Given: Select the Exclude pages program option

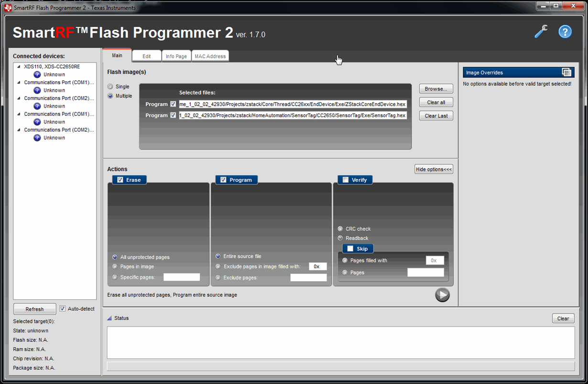Looking at the screenshot, I should [218, 277].
